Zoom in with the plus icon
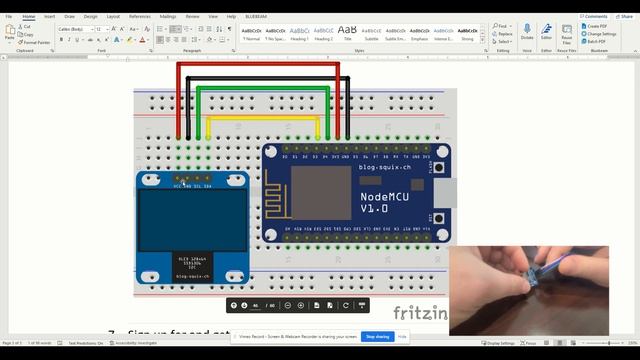This screenshot has width=640, height=360. tap(301, 305)
